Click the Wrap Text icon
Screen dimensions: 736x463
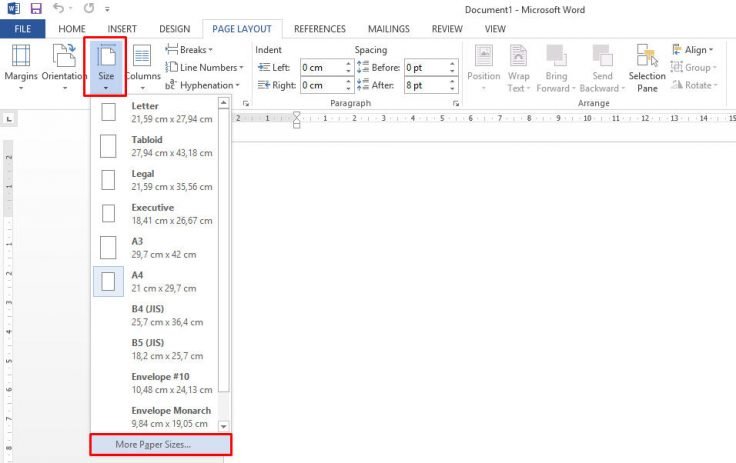tap(518, 58)
